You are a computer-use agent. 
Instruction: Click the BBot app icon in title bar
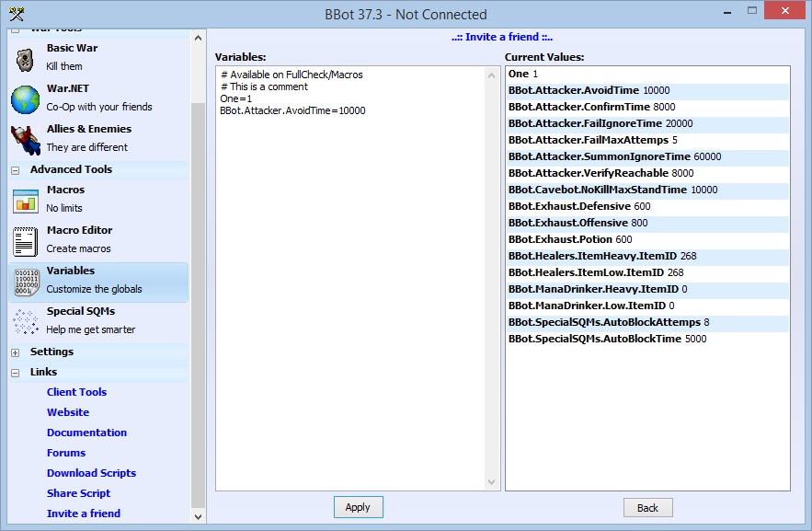click(16, 14)
